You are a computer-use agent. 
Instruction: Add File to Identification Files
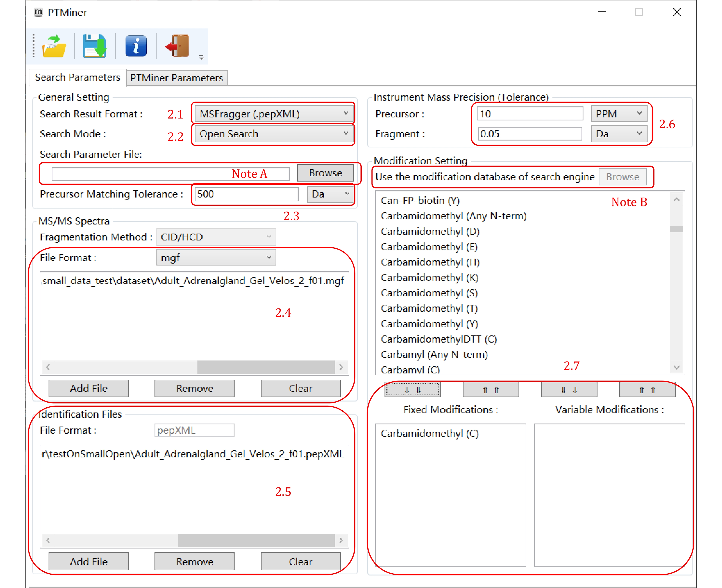[89, 562]
